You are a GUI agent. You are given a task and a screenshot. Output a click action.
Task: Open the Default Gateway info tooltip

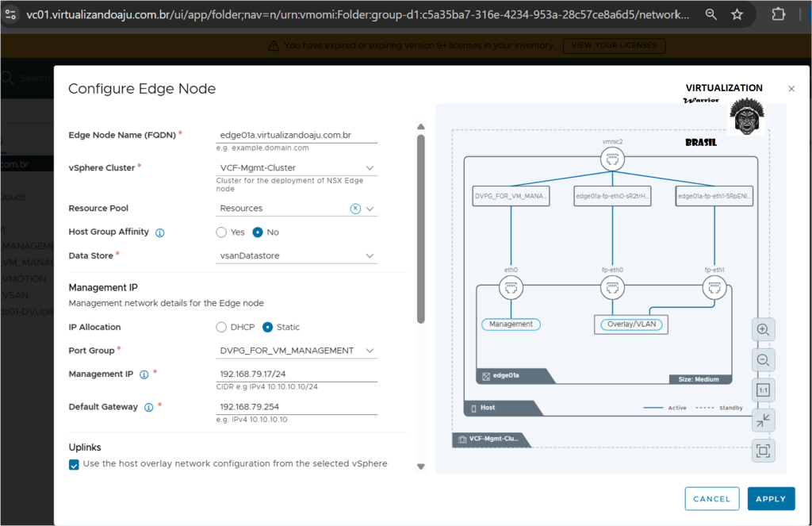pyautogui.click(x=147, y=407)
